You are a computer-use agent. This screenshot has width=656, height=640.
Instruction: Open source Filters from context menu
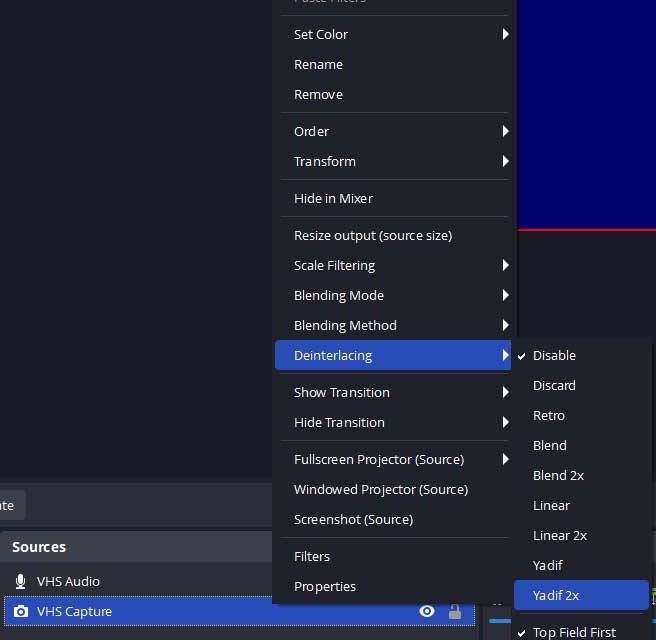[312, 556]
